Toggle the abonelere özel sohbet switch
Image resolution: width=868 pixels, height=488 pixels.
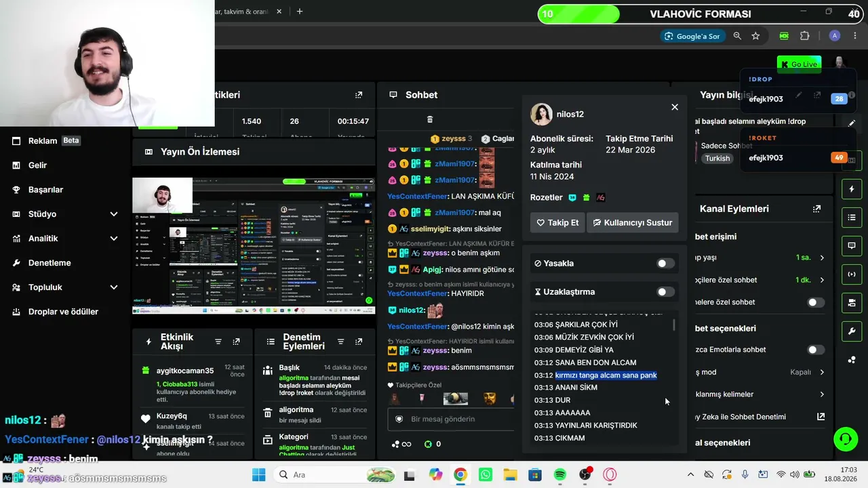[x=816, y=302]
